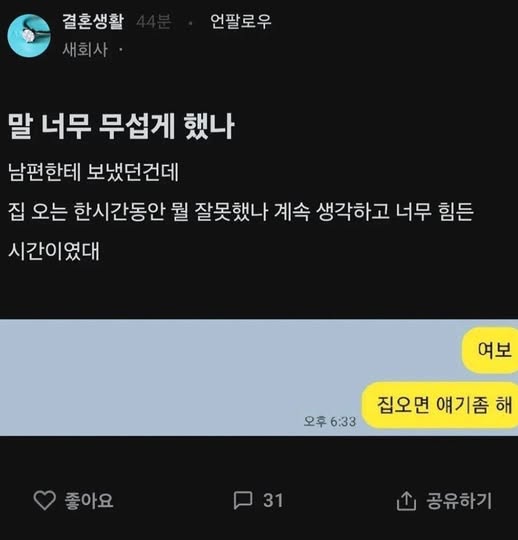Viewport: 518px width, 540px height.
Task: Open the attached KakaoTalk chat image
Action: pos(259,377)
